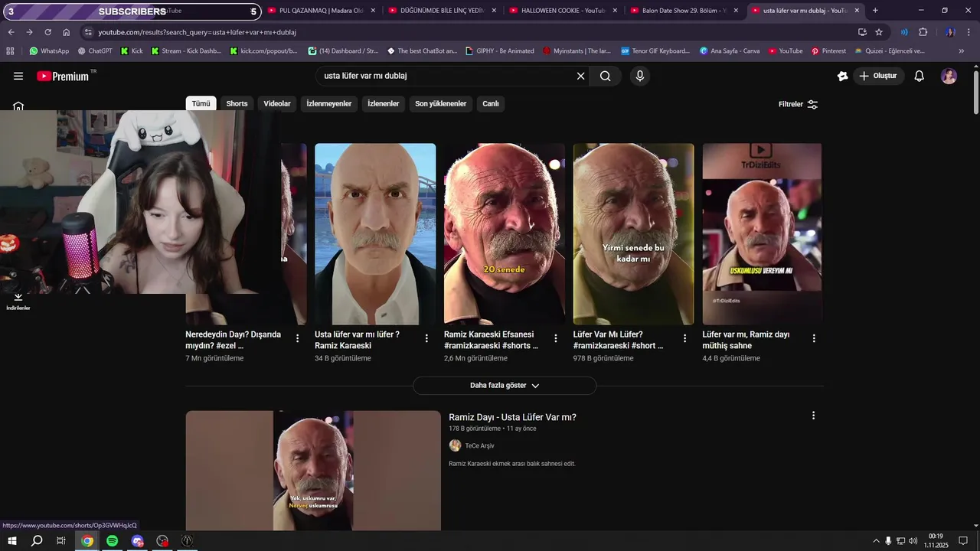Select the 'Canlı' filter chip

[491, 104]
